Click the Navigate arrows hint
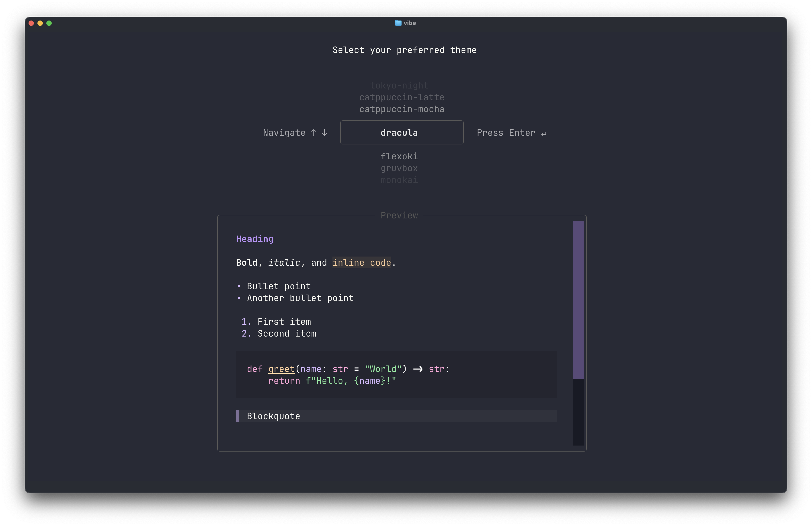Screen dimensions: 812x526 [295, 132]
